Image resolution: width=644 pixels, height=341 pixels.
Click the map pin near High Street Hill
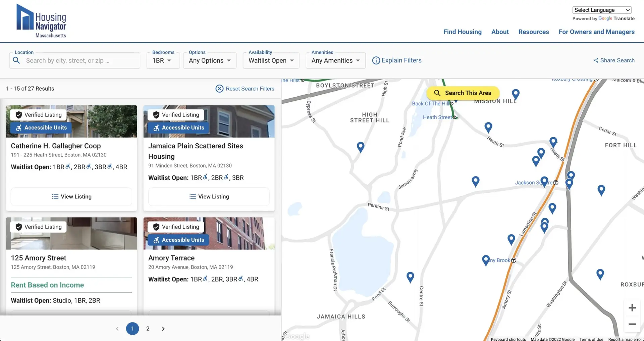[361, 147]
